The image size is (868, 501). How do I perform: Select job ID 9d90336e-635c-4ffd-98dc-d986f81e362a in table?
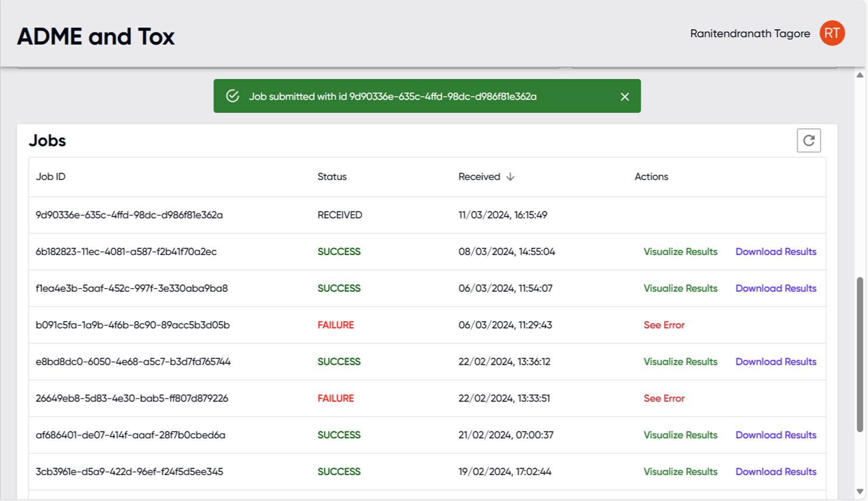(x=129, y=215)
